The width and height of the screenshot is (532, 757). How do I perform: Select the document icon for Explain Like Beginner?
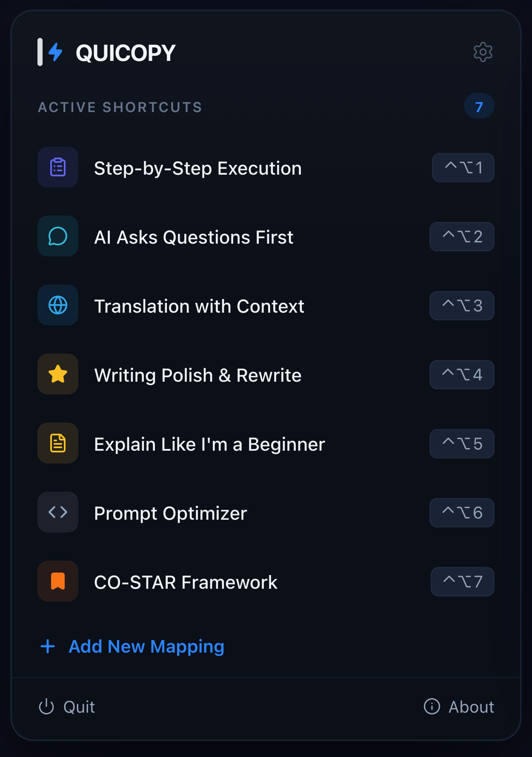(58, 443)
